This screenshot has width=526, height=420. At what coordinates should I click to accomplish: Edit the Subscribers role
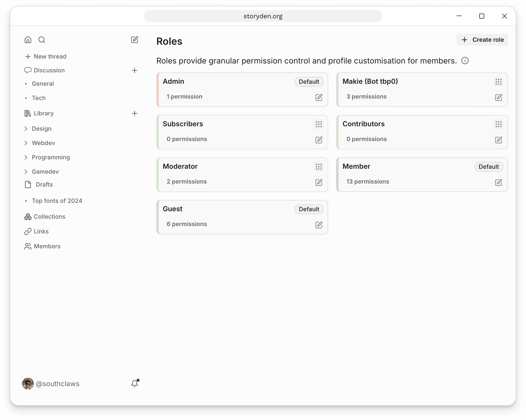[319, 140]
